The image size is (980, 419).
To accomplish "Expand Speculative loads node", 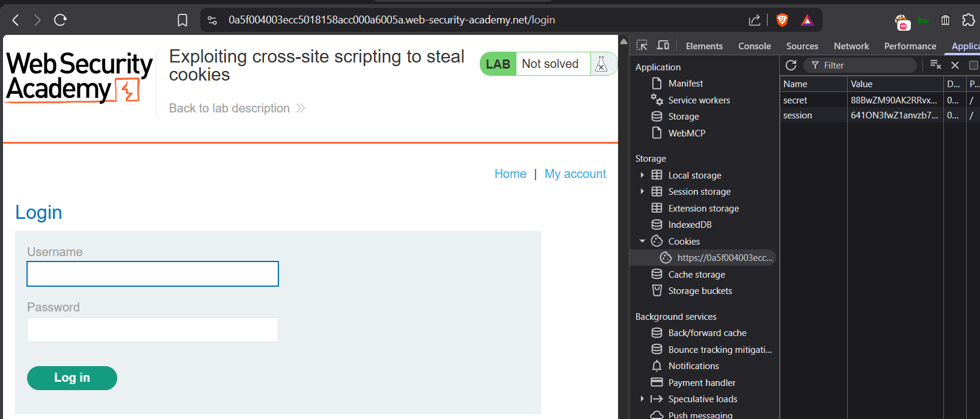I will coord(642,399).
